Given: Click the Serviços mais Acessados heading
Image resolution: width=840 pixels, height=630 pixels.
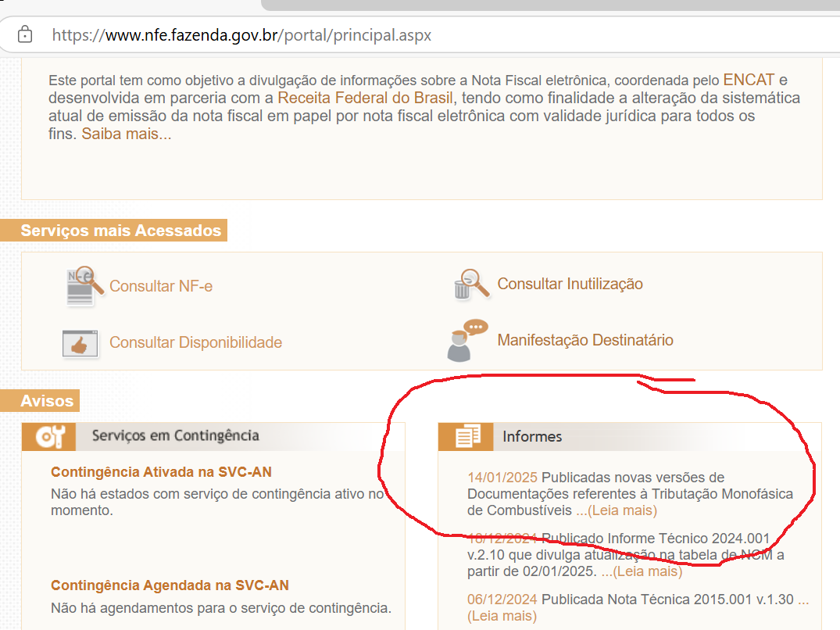Looking at the screenshot, I should coord(120,231).
